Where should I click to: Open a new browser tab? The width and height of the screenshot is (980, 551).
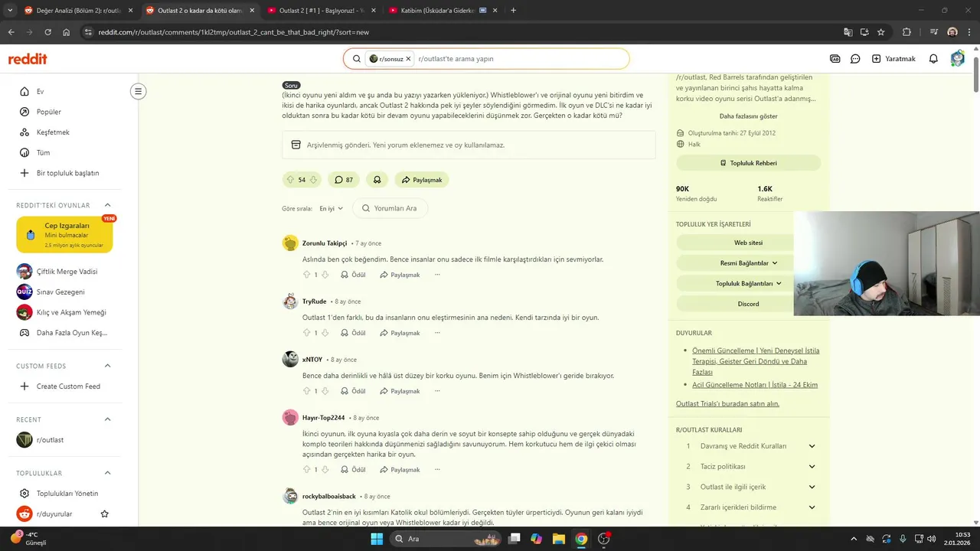513,11
